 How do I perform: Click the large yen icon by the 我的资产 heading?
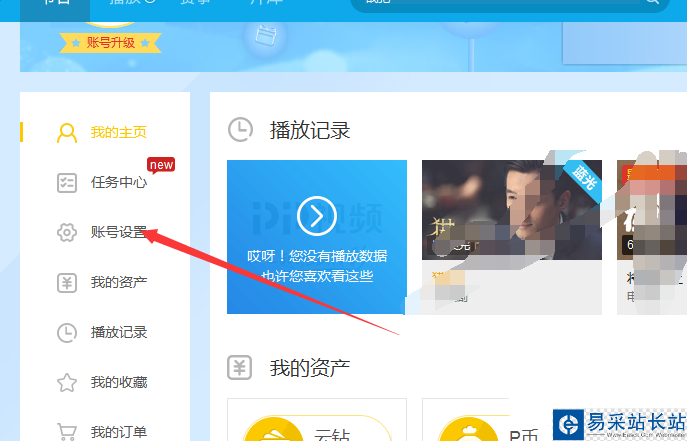tap(240, 367)
